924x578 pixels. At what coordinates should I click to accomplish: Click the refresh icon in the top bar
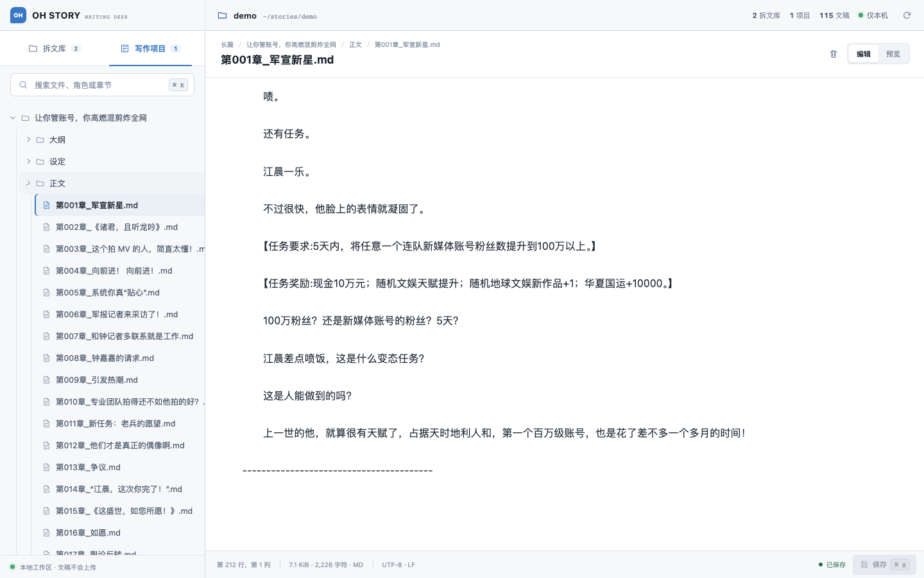pos(907,15)
